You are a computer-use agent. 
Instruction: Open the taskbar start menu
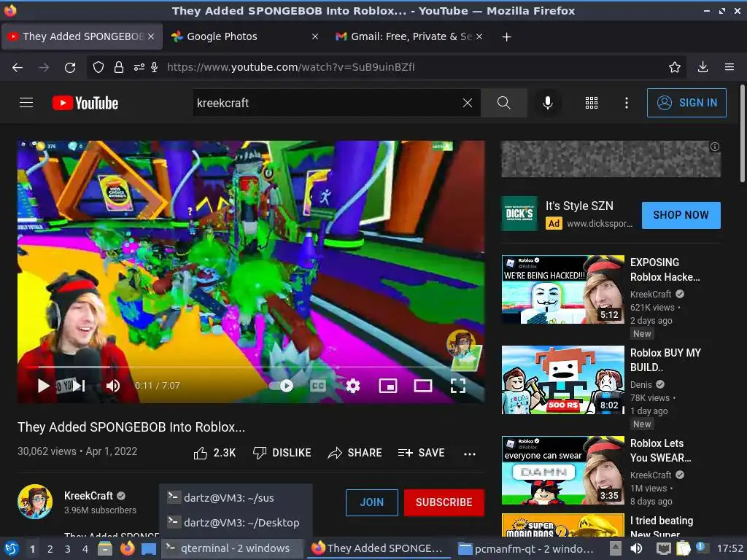click(x=11, y=548)
